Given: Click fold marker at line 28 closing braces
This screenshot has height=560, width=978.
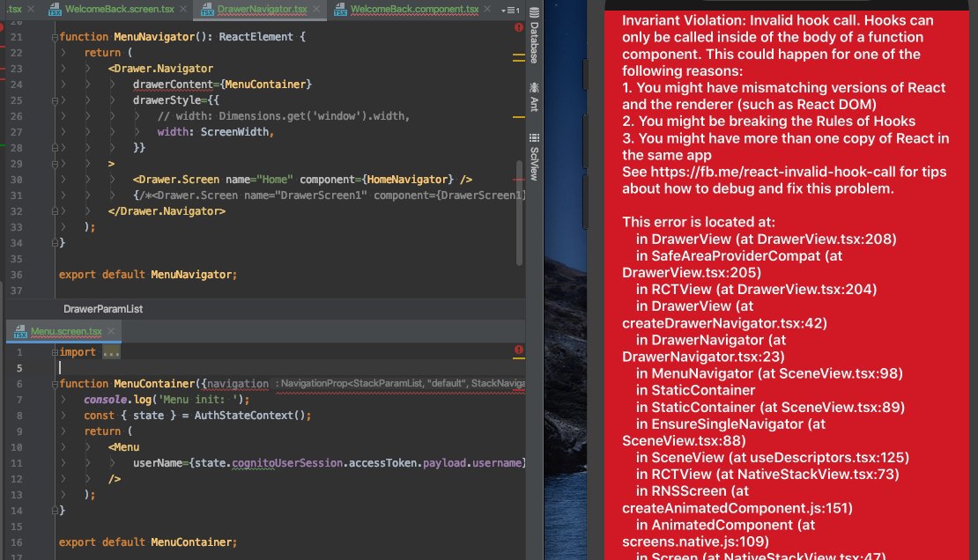Looking at the screenshot, I should (55, 148).
